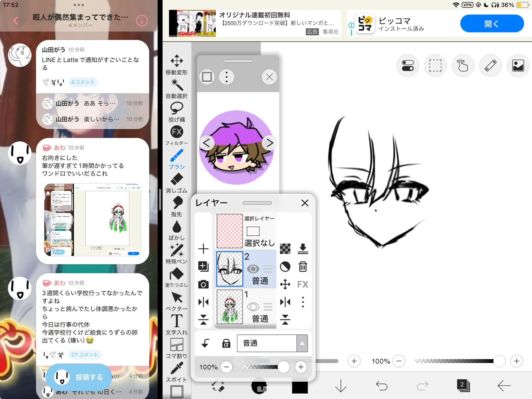Open the canvas material image button
The width and height of the screenshot is (532, 399).
tap(518, 65)
